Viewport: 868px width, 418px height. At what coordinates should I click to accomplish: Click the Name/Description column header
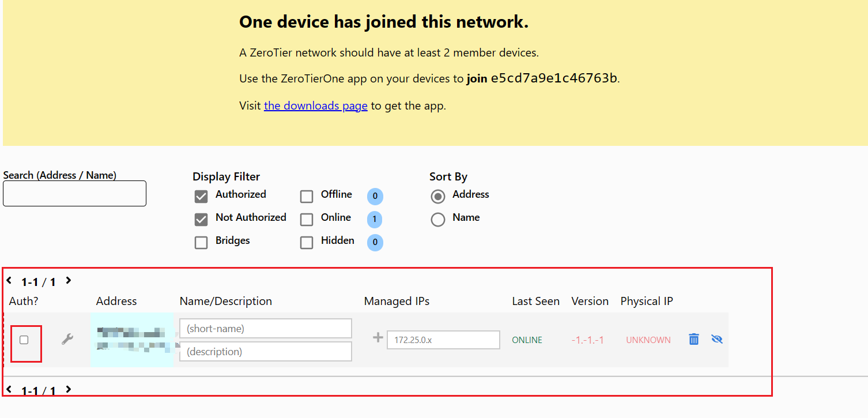226,301
